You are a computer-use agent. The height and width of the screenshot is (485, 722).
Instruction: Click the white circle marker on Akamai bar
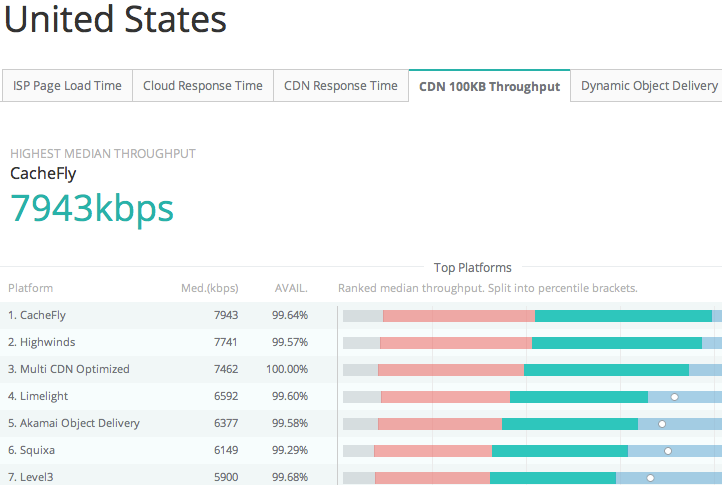(x=662, y=424)
